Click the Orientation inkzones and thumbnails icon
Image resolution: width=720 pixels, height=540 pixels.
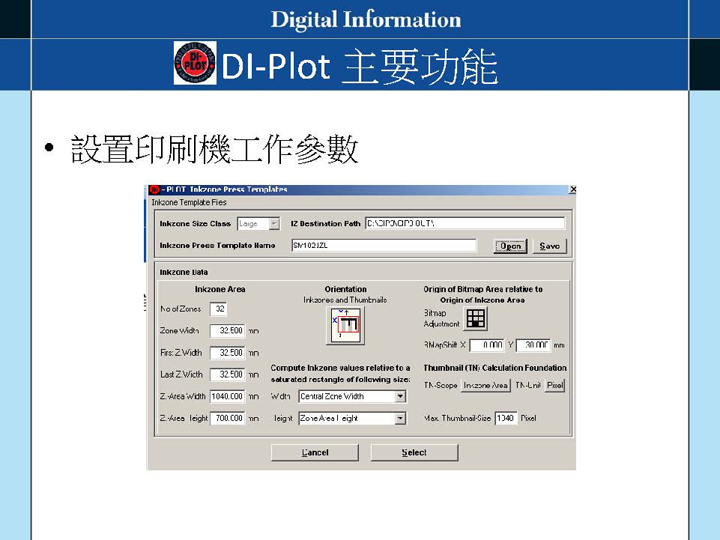[345, 326]
